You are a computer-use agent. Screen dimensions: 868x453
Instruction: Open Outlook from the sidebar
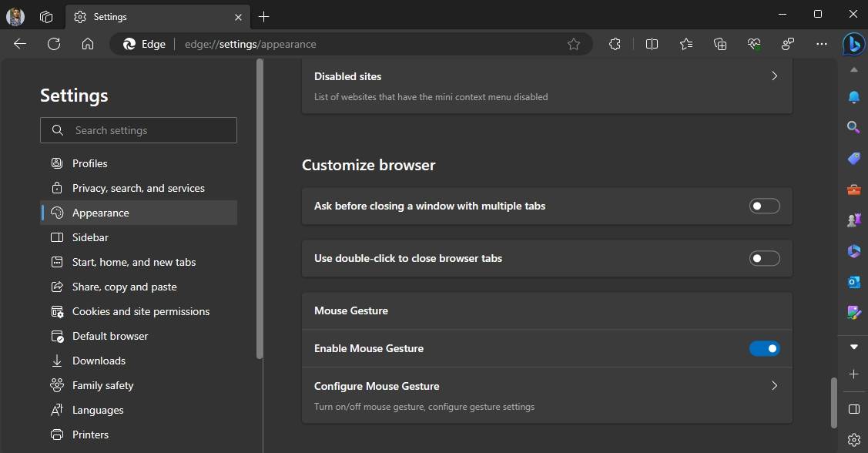[x=853, y=282]
